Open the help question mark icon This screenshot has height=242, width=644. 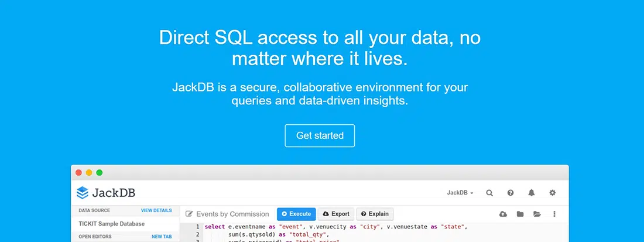tap(511, 192)
